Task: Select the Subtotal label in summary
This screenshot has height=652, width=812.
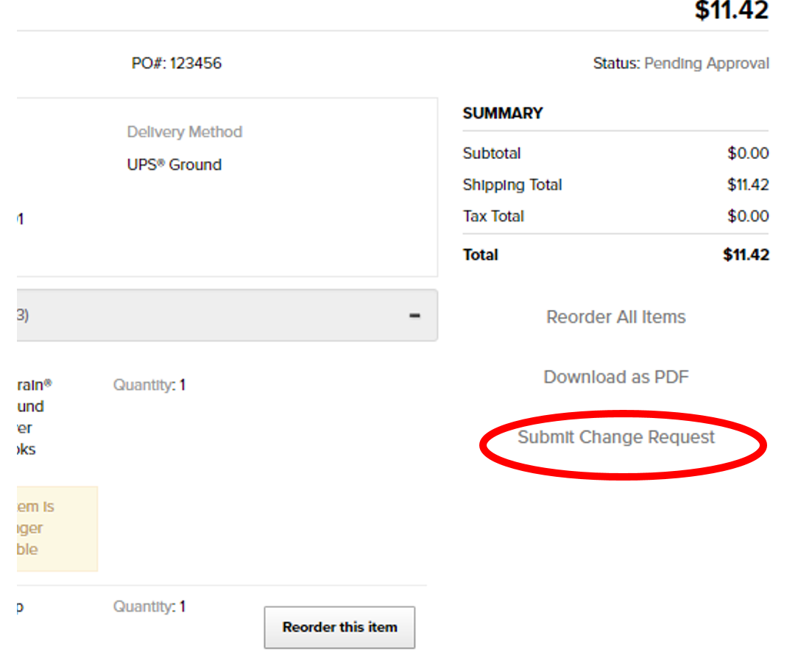Action: [492, 154]
